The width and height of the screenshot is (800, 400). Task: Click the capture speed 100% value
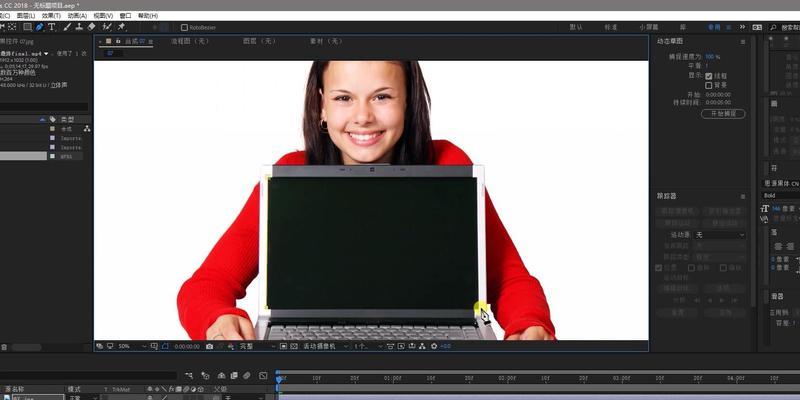[712, 57]
